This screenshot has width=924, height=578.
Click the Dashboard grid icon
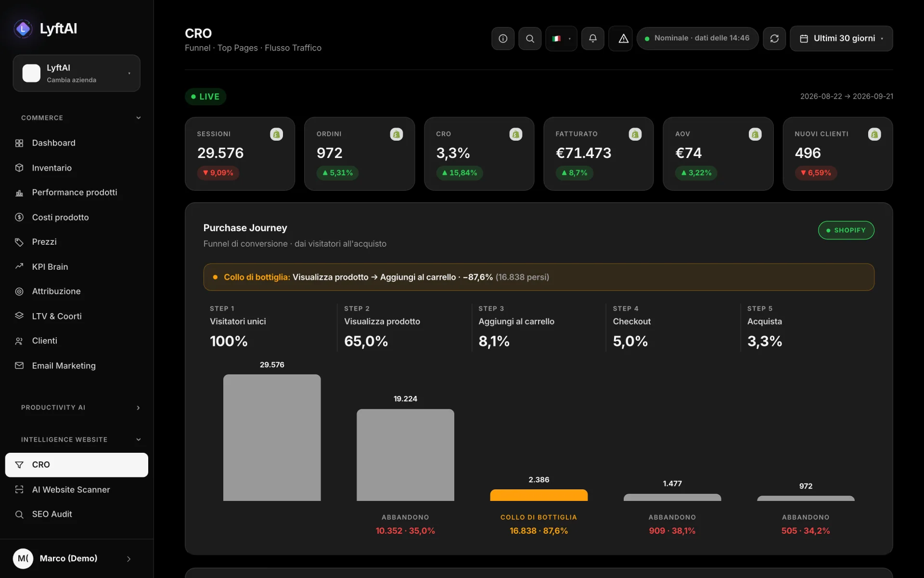pos(19,143)
